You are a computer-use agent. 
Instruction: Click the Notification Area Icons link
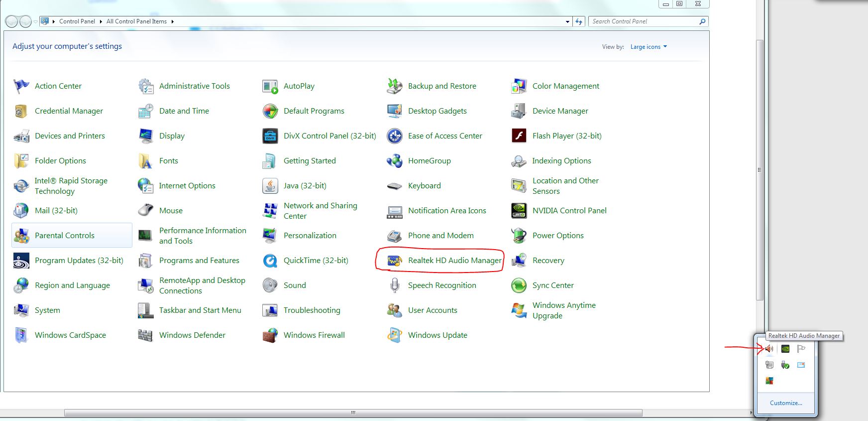click(x=447, y=211)
